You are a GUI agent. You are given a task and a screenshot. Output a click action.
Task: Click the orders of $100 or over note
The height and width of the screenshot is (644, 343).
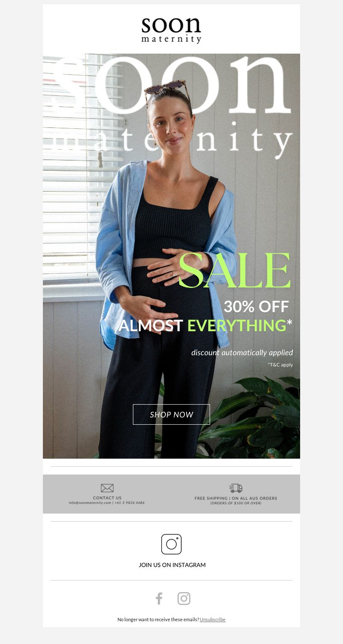236,503
